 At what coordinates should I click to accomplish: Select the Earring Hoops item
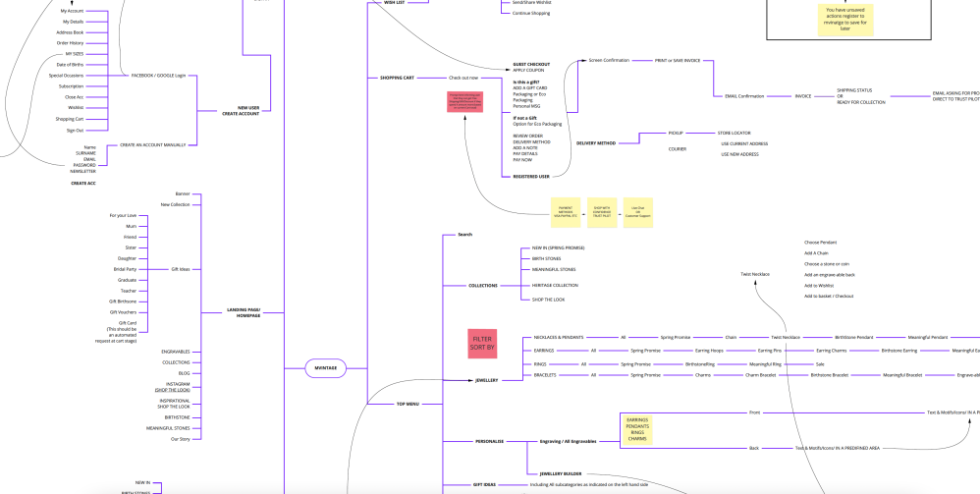[x=709, y=351]
